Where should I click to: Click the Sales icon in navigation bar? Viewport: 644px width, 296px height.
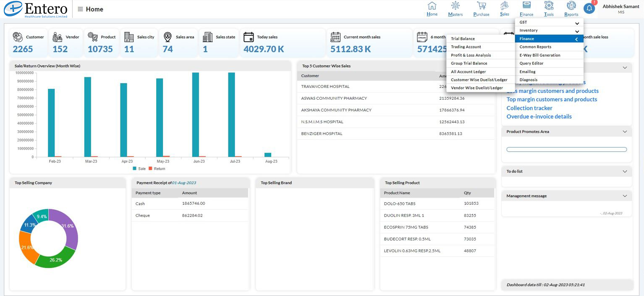(504, 6)
